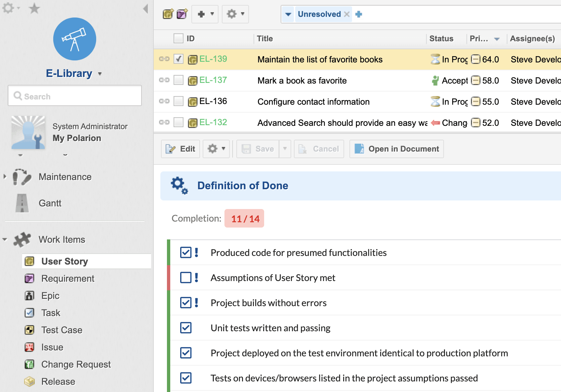
Task: Click the Requirement type icon in toolbar
Action: [x=182, y=14]
